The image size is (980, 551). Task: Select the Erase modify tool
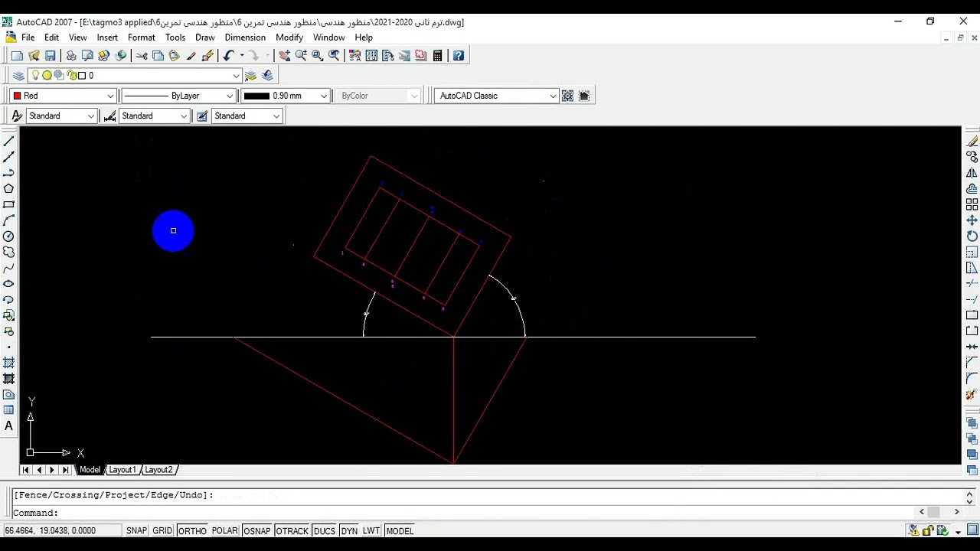[972, 141]
